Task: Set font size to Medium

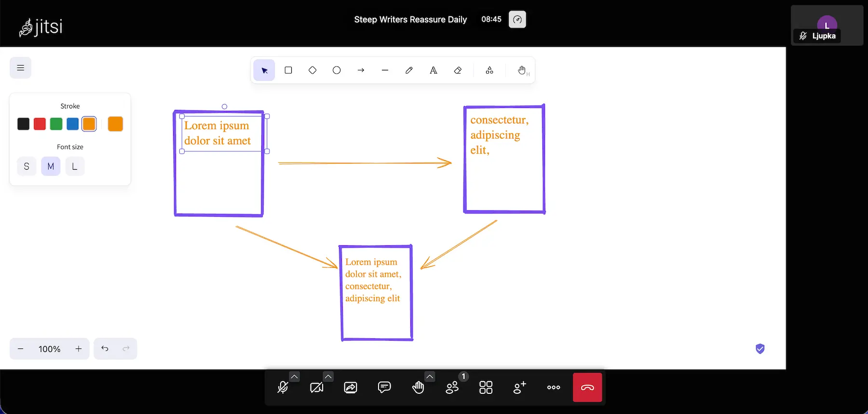Action: tap(51, 166)
